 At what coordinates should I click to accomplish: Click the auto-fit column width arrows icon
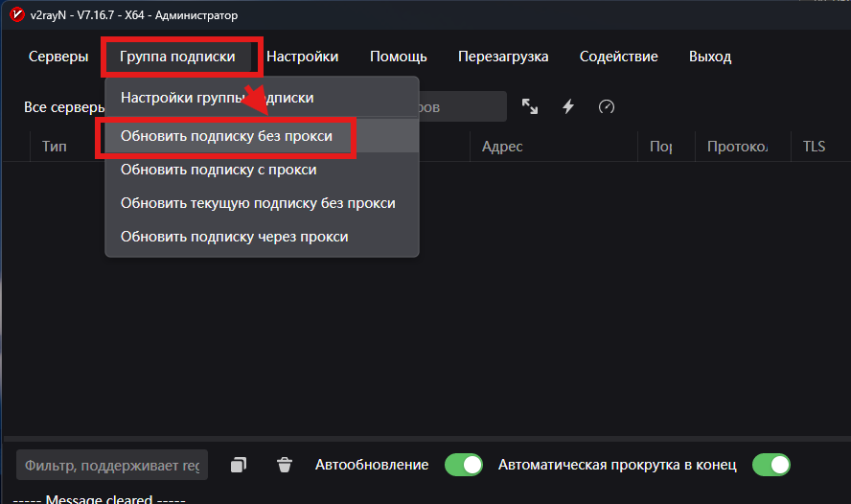[530, 106]
